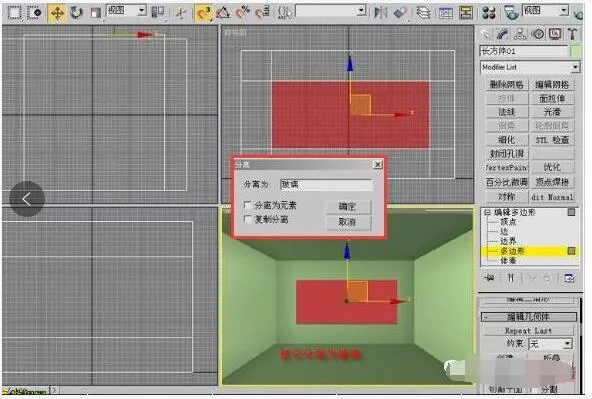The height and width of the screenshot is (399, 592).
Task: Click the 光滑 modifier button
Action: coord(552,112)
